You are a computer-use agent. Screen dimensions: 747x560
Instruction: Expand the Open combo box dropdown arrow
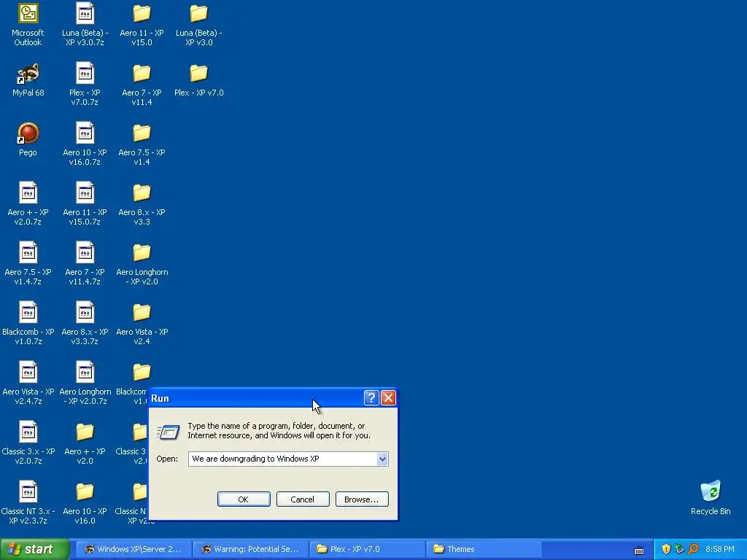(382, 459)
